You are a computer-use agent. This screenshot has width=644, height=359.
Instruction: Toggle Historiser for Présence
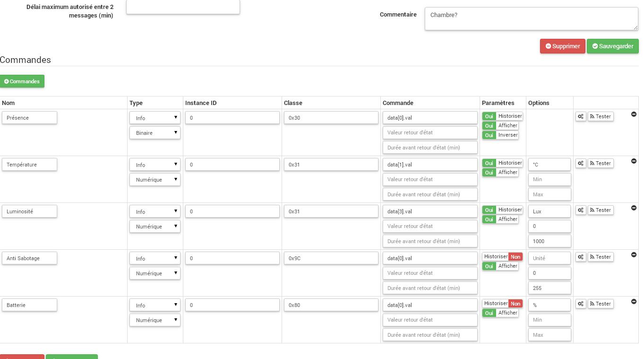(x=502, y=116)
